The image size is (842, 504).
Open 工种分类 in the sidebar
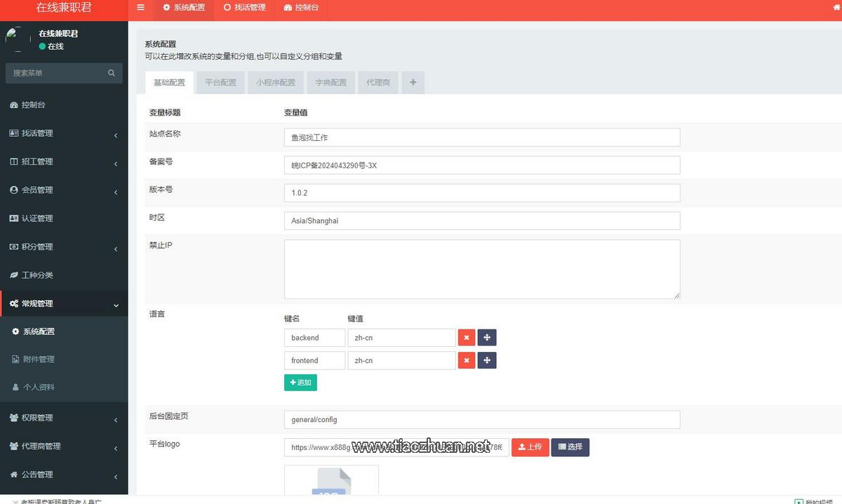[x=37, y=275]
